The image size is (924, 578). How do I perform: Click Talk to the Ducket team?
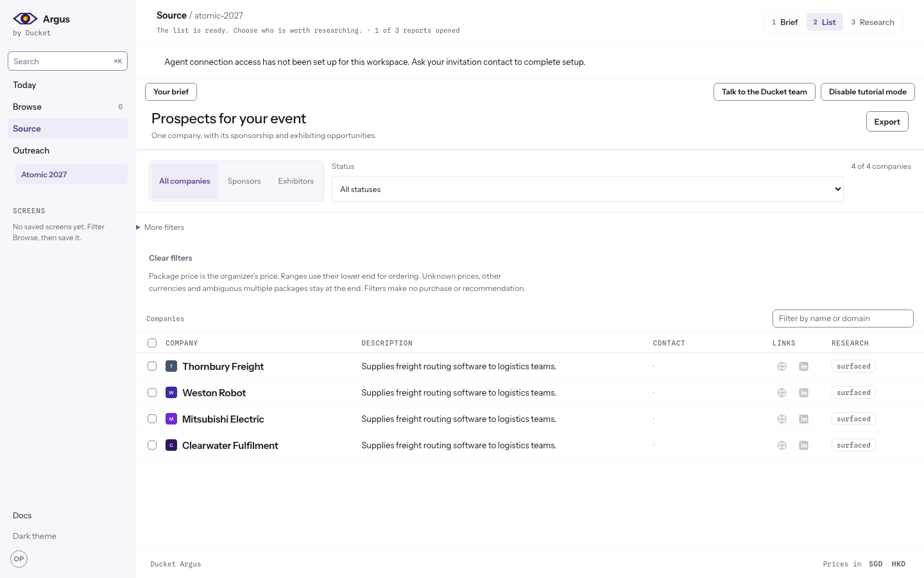[x=764, y=92]
